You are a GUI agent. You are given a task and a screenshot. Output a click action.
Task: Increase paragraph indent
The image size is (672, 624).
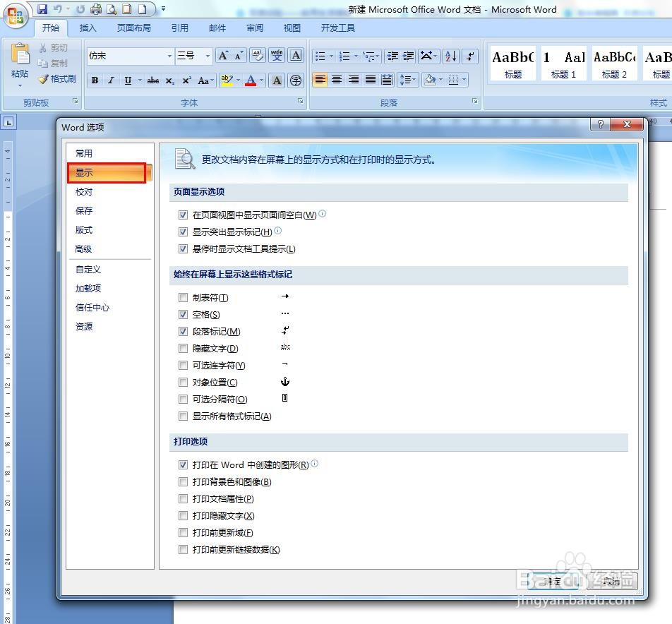coord(409,56)
